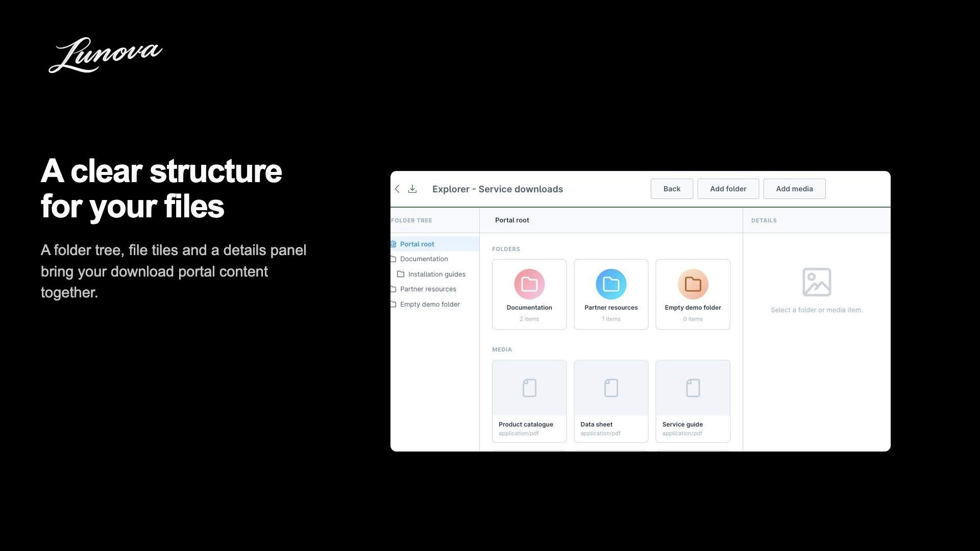Click the Product catalogue file name
980x551 pixels.
526,424
